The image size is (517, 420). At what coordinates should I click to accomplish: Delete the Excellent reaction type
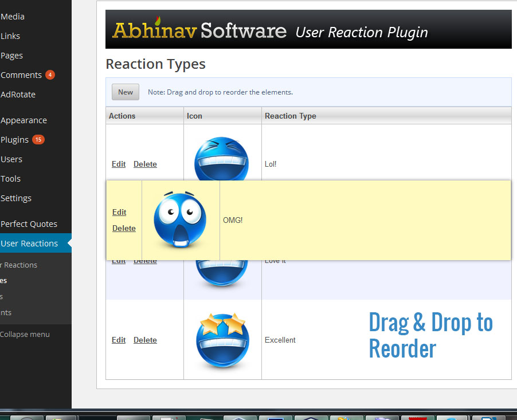145,340
